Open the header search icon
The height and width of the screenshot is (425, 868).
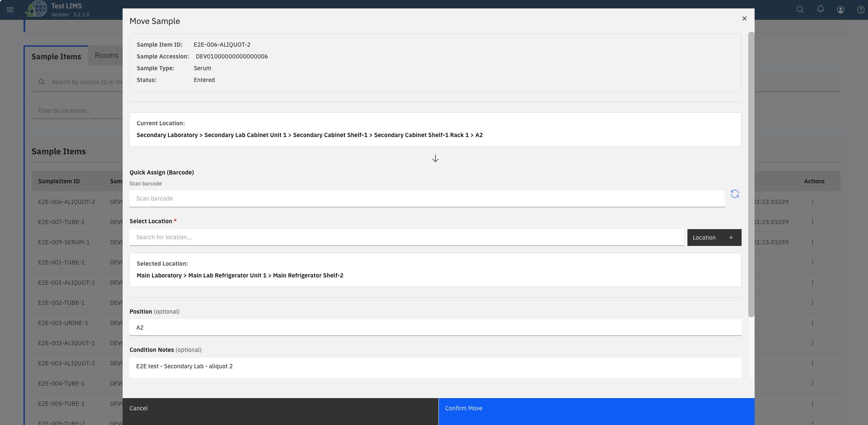click(x=800, y=10)
